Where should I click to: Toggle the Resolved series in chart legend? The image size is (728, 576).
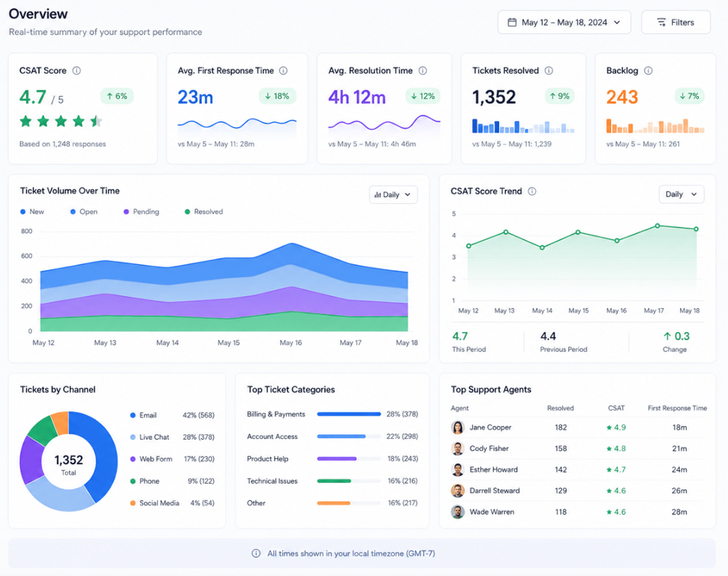tap(204, 211)
